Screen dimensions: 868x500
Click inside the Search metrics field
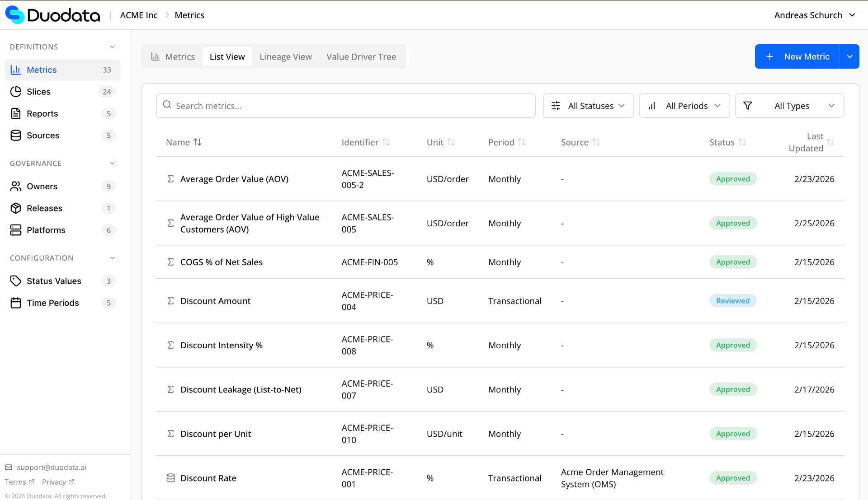point(345,105)
